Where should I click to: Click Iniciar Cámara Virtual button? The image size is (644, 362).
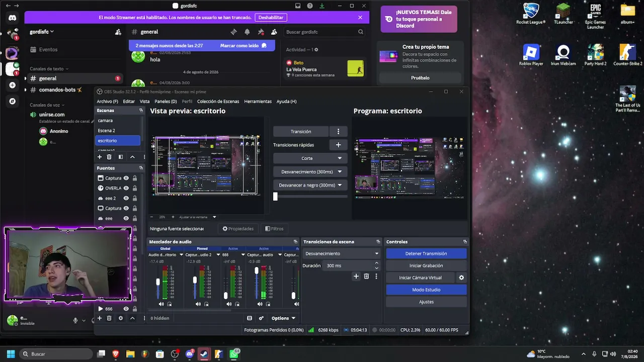420,278
